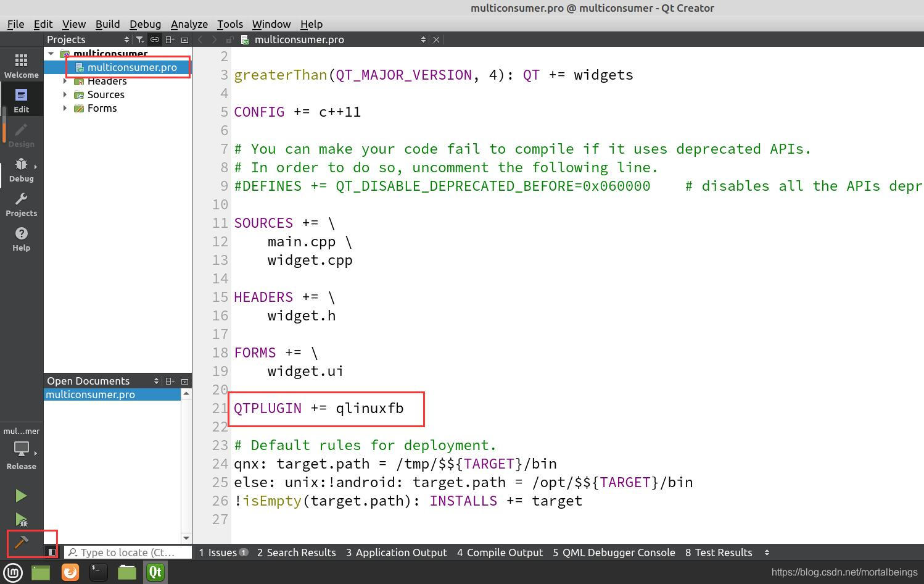
Task: Show the QML Debugger Console pane
Action: (614, 553)
